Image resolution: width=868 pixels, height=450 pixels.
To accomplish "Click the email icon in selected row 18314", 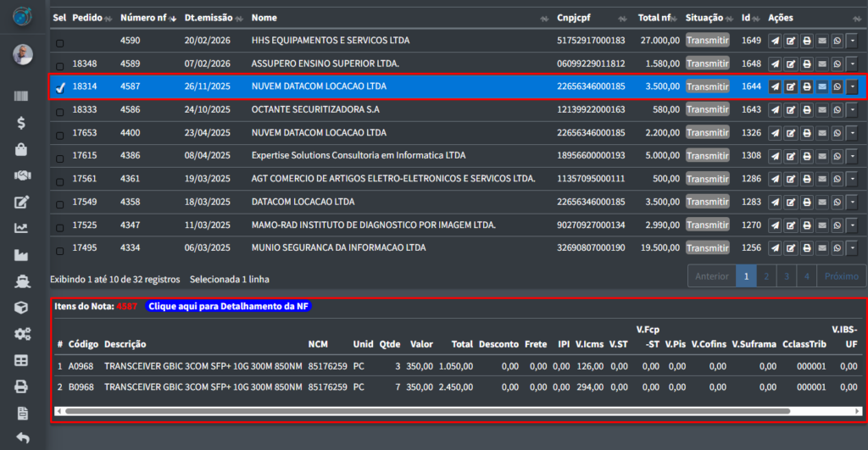I will tap(821, 86).
